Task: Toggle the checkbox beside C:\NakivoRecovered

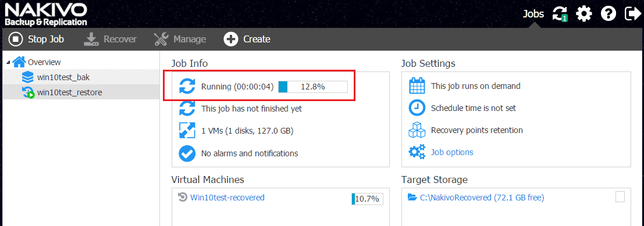Action: 620,197
